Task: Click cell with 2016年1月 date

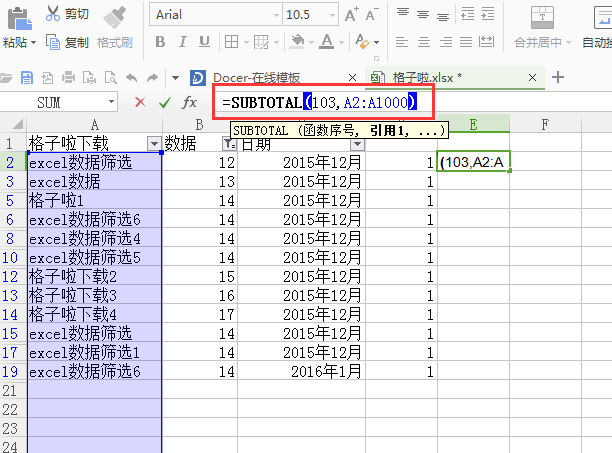Action: 301,371
